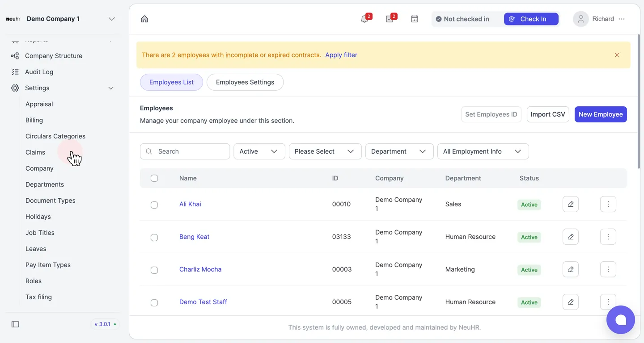Open more options for Beng Keat

(x=608, y=237)
